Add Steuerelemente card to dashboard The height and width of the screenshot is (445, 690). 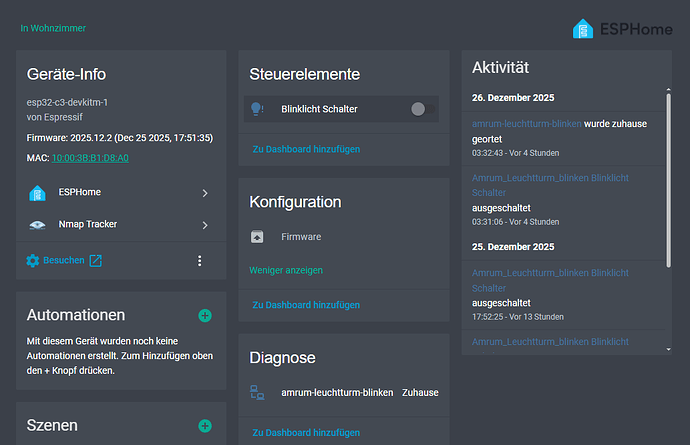pos(306,149)
